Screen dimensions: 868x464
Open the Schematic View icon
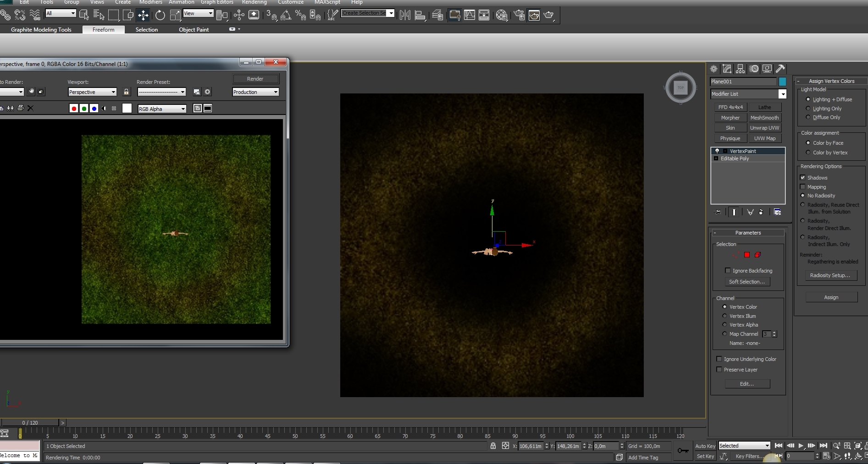click(484, 15)
